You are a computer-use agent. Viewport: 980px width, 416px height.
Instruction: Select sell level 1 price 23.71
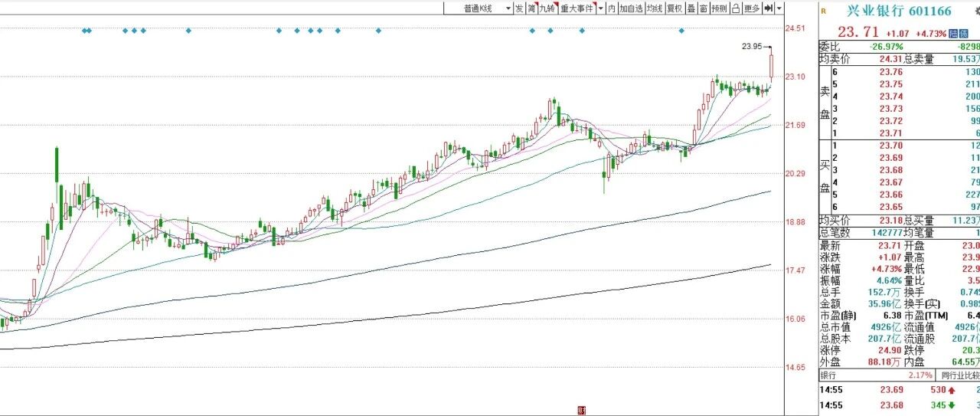pos(891,133)
